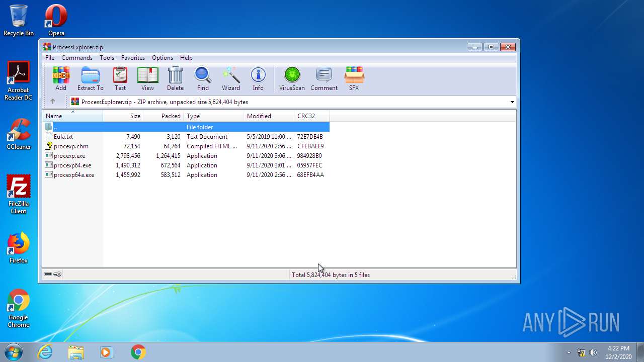Open Chrome from the taskbar
This screenshot has height=362, width=644.
coord(138,352)
